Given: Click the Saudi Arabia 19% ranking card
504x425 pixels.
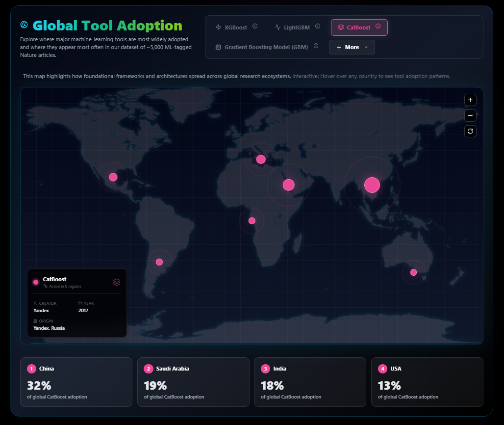Looking at the screenshot, I should 193,382.
